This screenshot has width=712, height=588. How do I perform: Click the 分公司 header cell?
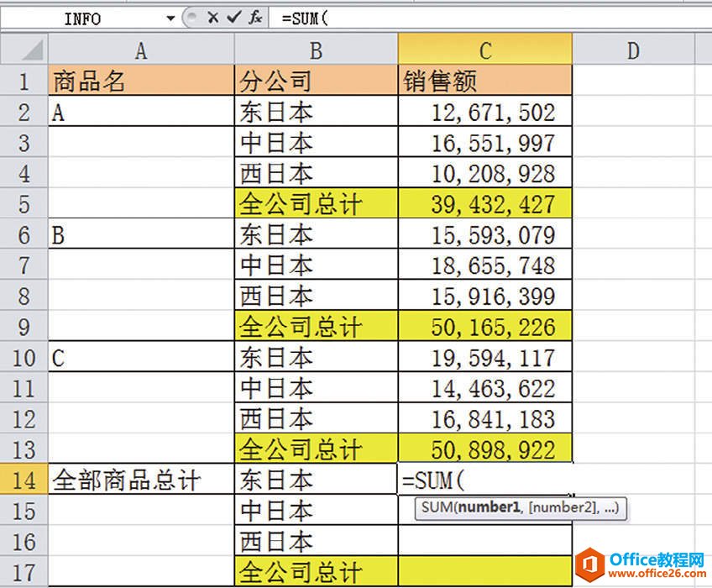pos(316,81)
